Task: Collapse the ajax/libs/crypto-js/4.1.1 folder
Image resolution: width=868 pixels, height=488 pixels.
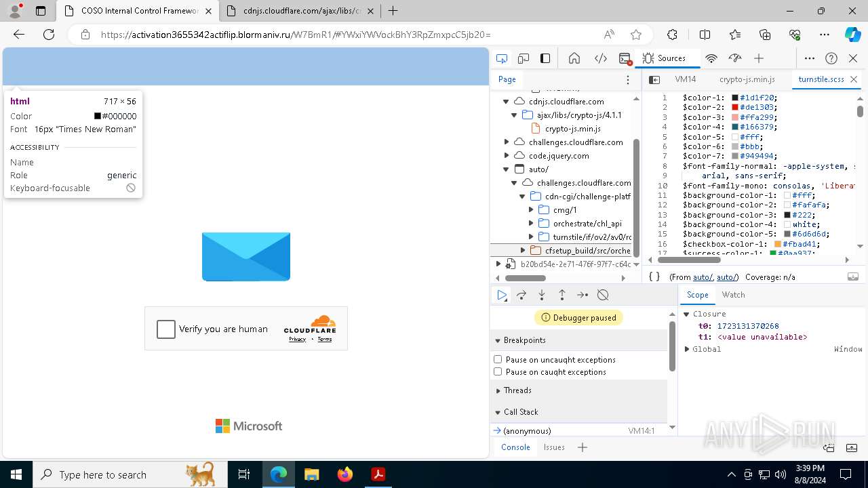Action: pyautogui.click(x=514, y=115)
